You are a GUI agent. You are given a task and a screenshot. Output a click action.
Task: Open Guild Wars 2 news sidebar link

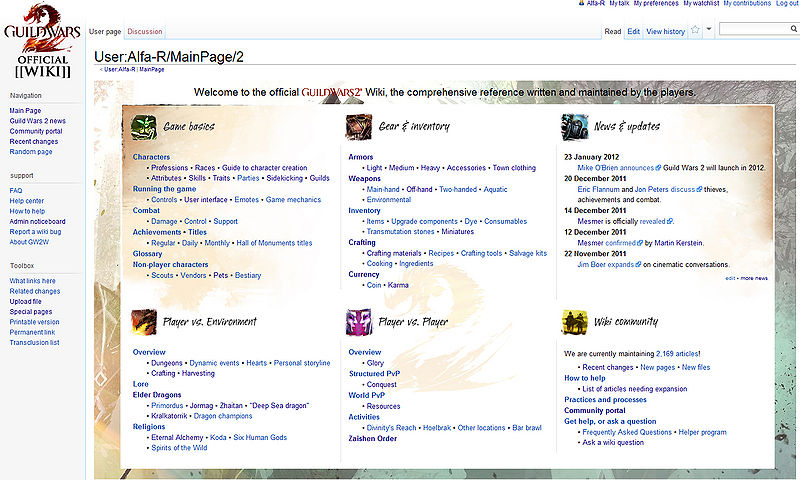point(38,121)
